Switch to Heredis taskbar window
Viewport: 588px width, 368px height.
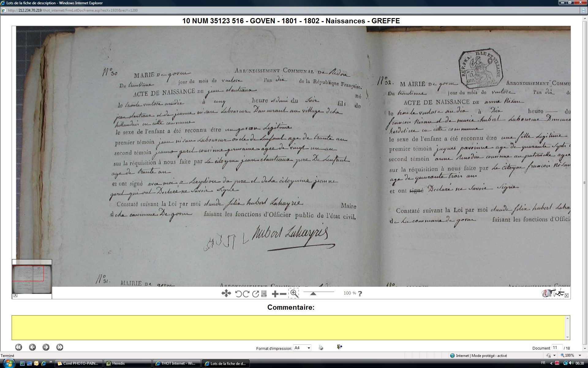(127, 363)
